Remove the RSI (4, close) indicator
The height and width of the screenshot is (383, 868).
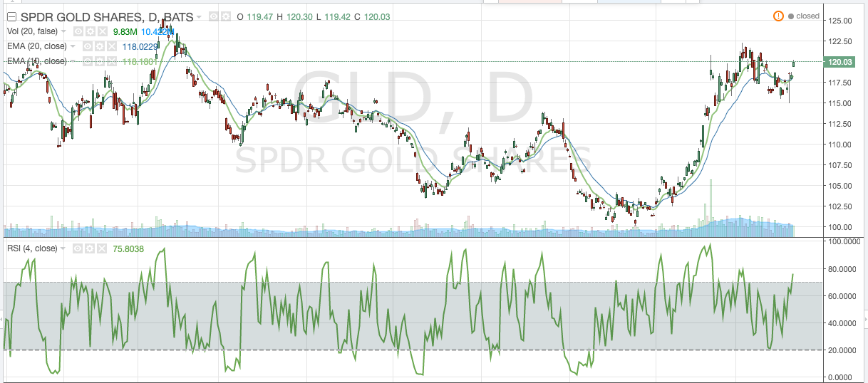pyautogui.click(x=102, y=248)
